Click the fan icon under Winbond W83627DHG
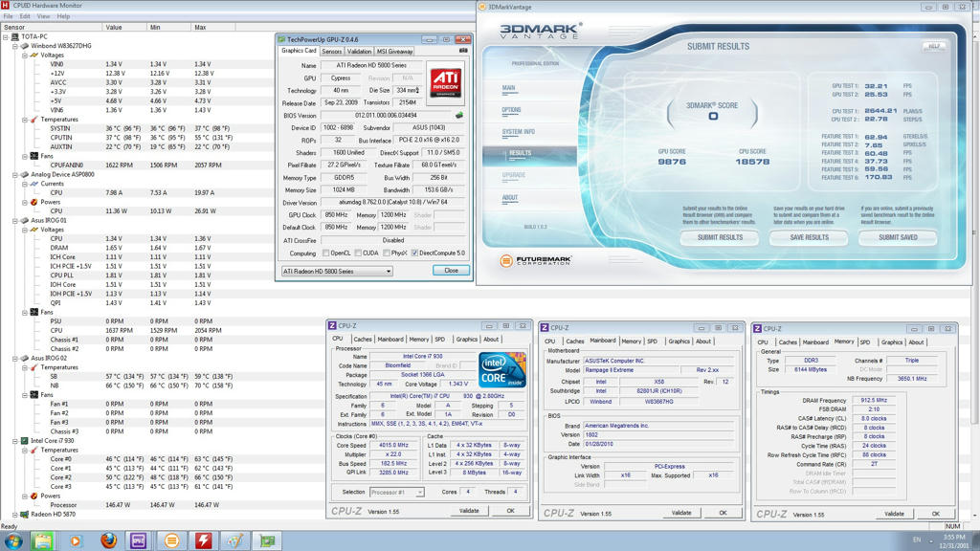980x551 pixels. click(34, 156)
